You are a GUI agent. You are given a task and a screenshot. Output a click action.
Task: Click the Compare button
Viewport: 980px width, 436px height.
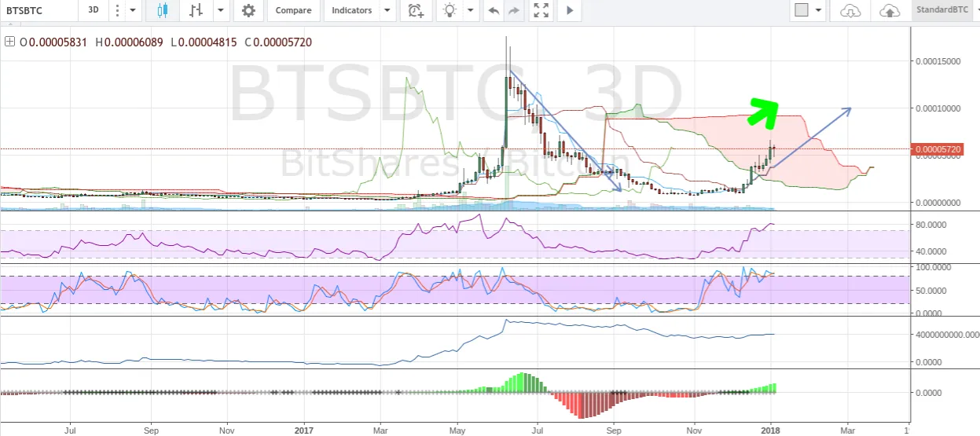click(293, 11)
